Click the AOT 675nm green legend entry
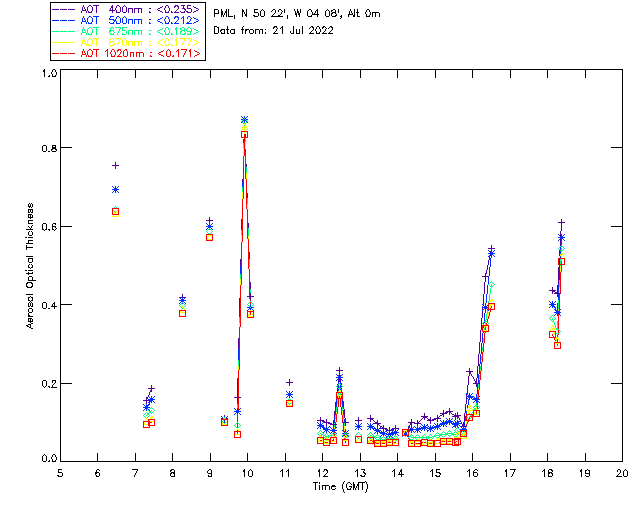This screenshot has width=640, height=512. [126, 31]
